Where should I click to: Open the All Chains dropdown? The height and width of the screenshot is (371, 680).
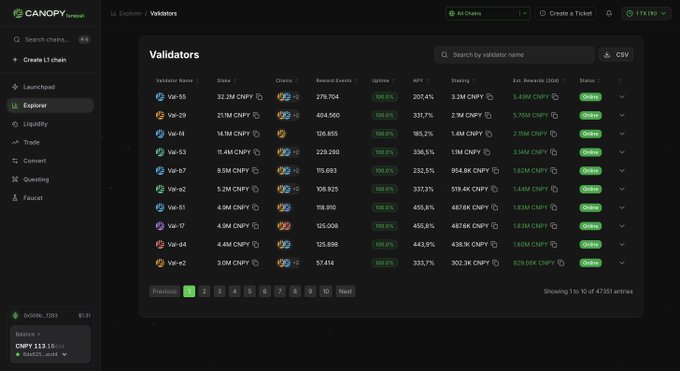tap(487, 13)
